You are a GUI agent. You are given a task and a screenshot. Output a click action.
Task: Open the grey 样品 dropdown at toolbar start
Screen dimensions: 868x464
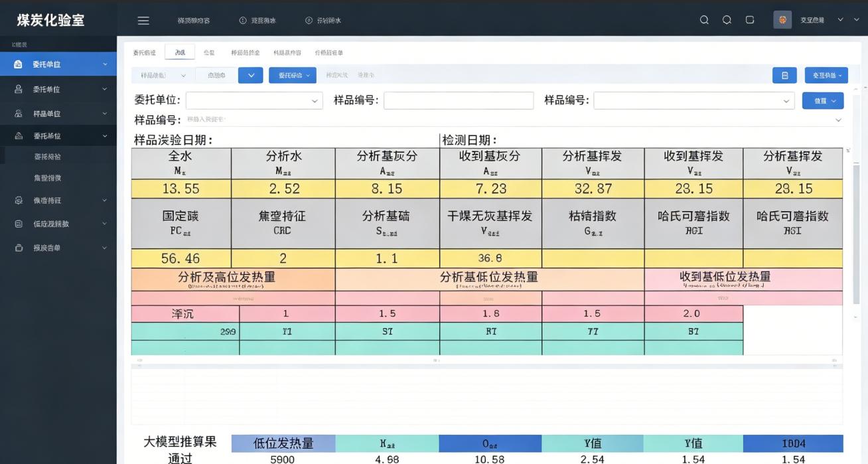point(163,76)
